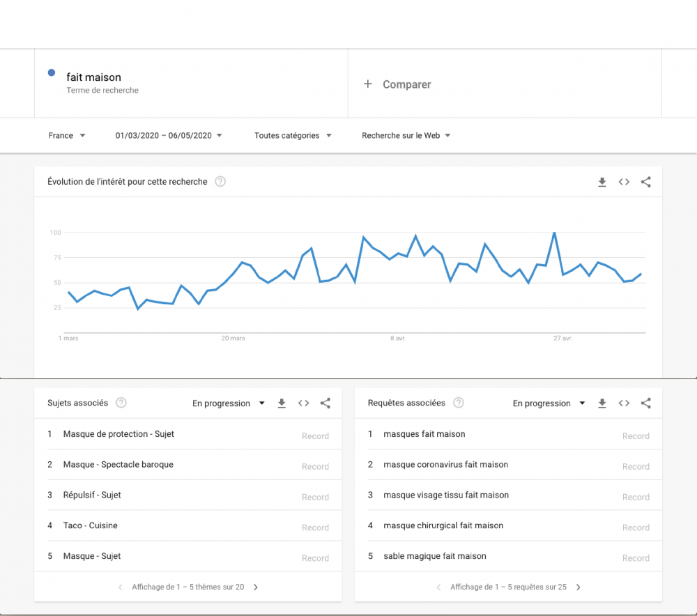Share the Sujets associés panel
Viewport: 697px width, 616px height.
coord(325,403)
